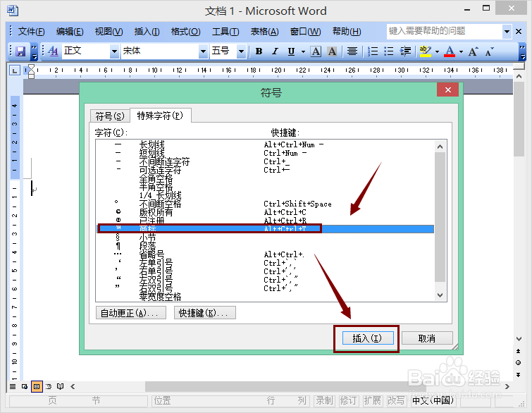Image resolution: width=532 pixels, height=413 pixels.
Task: Select 不间断空格 character row
Action: 265,204
